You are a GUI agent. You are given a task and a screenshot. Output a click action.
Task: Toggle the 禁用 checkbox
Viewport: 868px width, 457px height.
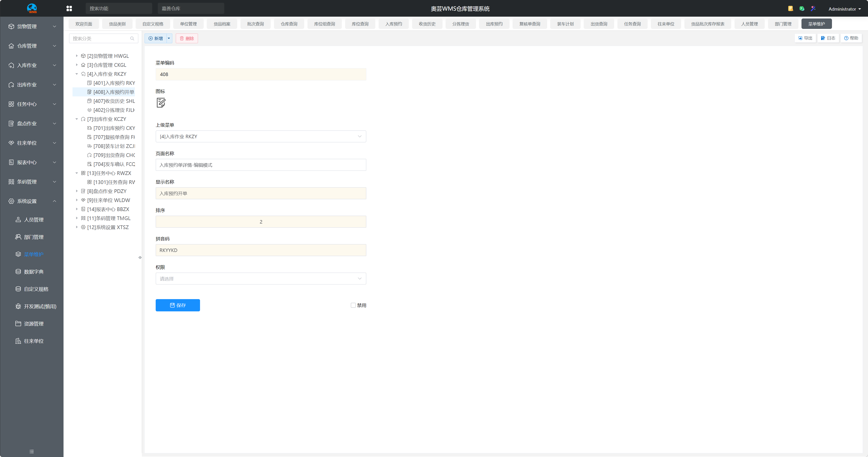click(353, 305)
